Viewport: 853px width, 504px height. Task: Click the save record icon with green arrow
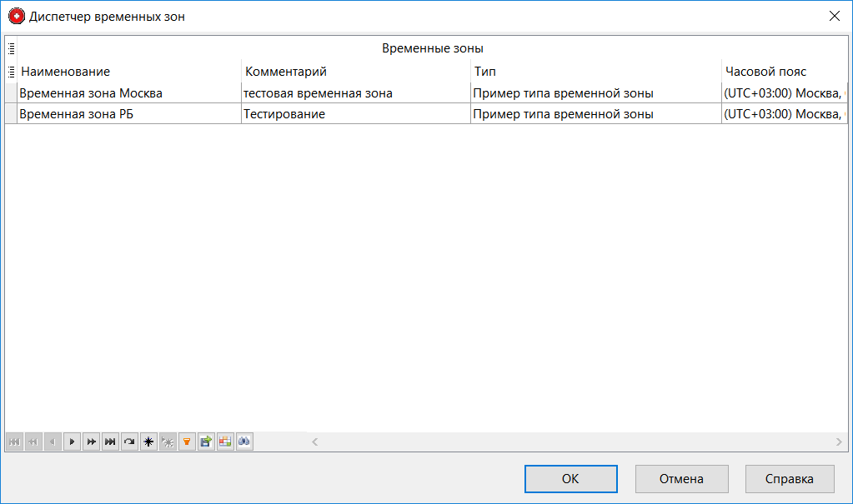206,442
